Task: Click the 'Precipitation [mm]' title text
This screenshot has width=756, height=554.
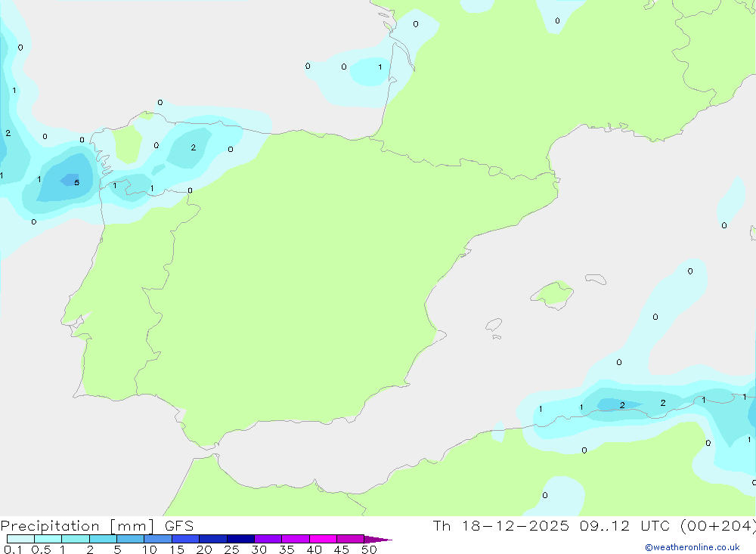Action: pos(77,526)
